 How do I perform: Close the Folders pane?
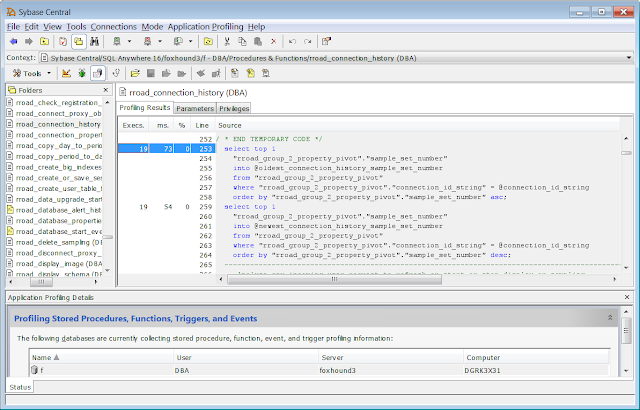pos(106,90)
